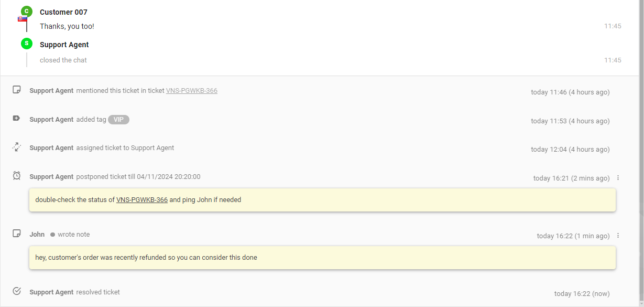Click the "today 16:22 (now)" resolved timestamp
Image resolution: width=644 pixels, height=307 pixels.
582,294
